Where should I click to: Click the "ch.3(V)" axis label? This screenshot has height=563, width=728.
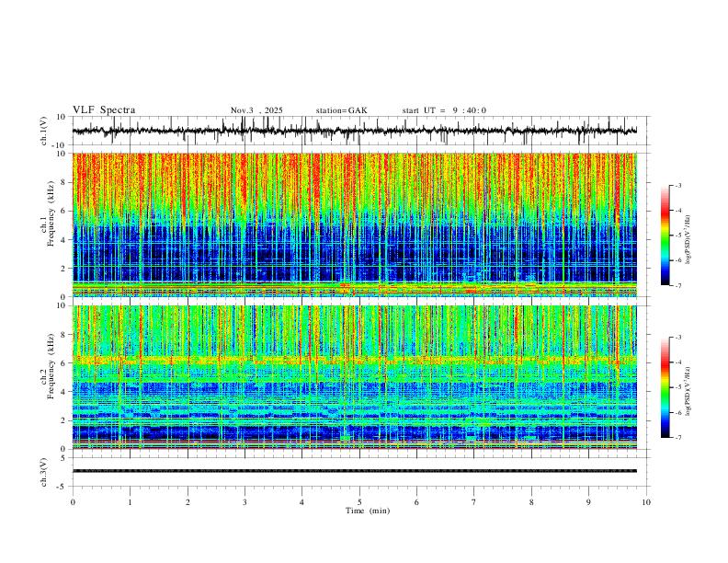point(44,472)
